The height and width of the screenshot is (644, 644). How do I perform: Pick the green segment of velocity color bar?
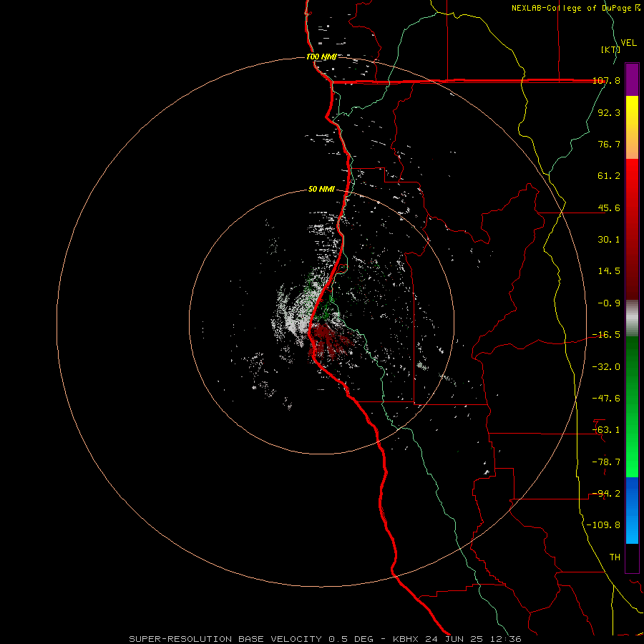pos(632,406)
